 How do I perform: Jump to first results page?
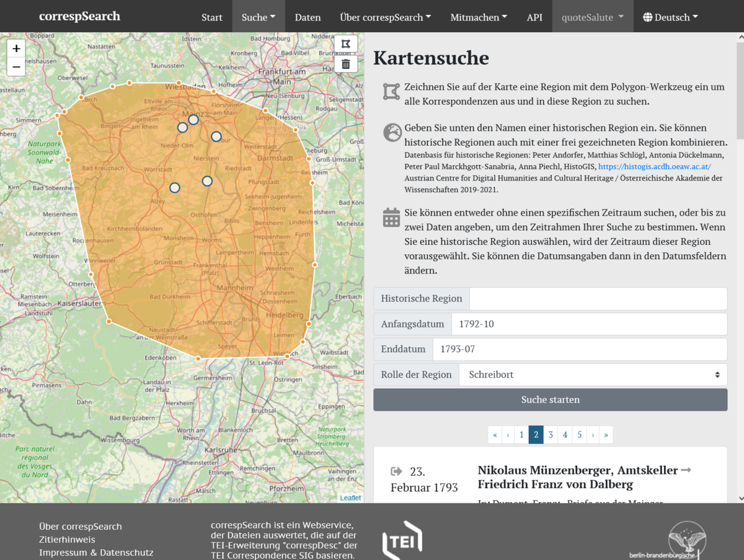pyautogui.click(x=495, y=435)
